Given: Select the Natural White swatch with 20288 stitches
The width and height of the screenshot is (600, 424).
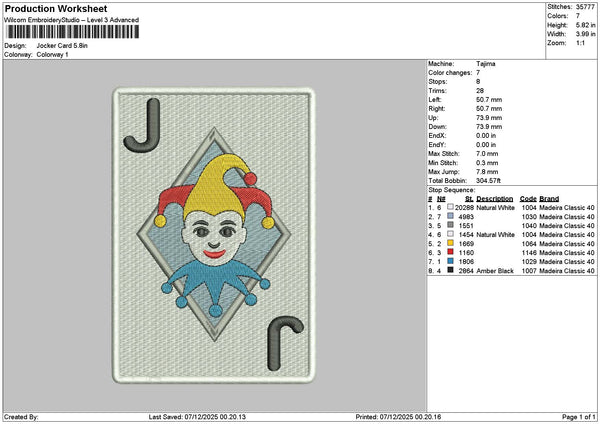Looking at the screenshot, I should tap(450, 208).
